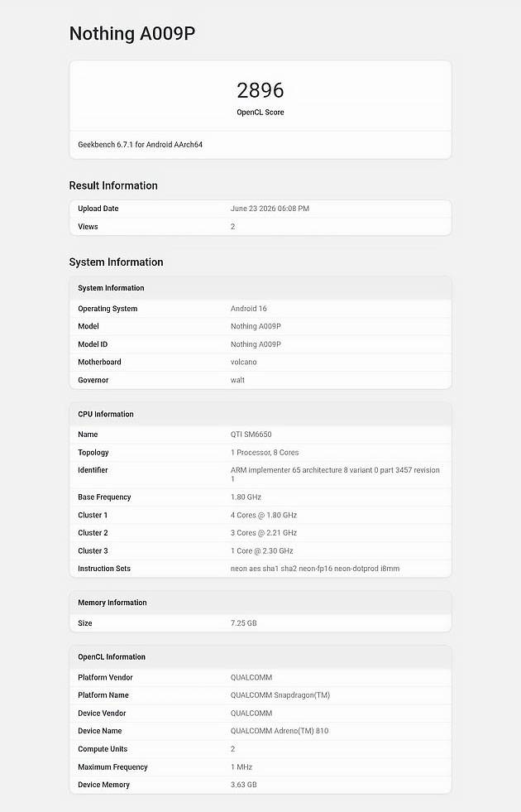Click the Model ID value Nothing A009P
The image size is (521, 812).
(256, 344)
